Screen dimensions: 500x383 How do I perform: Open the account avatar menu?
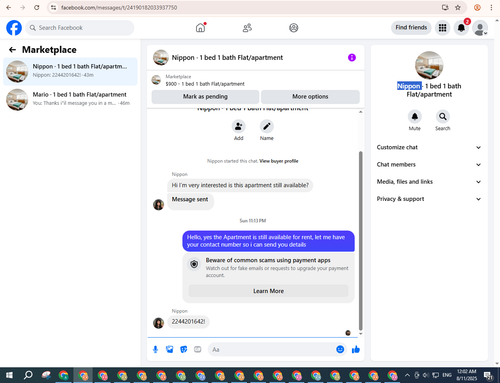(480, 28)
